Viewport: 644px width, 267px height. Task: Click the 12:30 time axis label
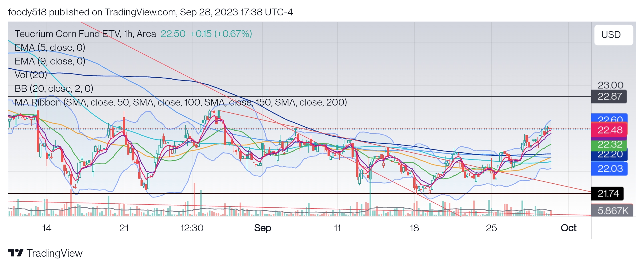[x=192, y=228]
